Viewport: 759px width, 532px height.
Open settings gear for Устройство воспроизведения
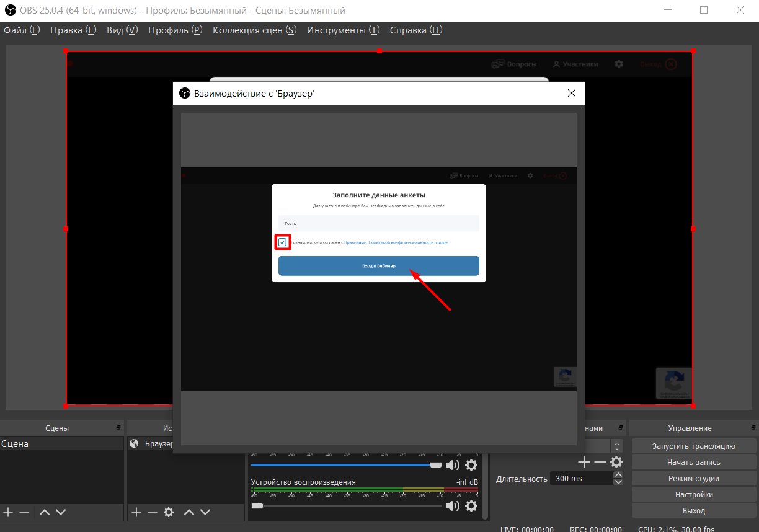pos(471,506)
